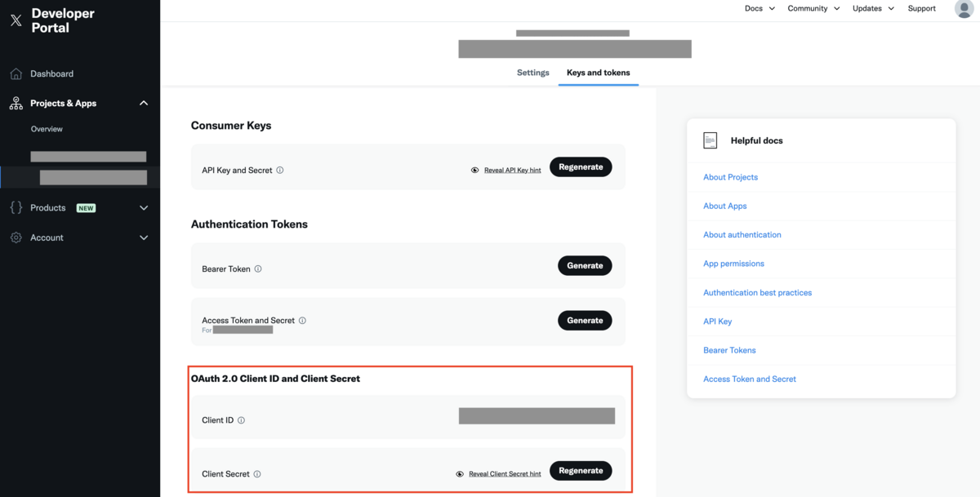The width and height of the screenshot is (980, 497).
Task: Show info icon beside Client ID
Action: [241, 420]
